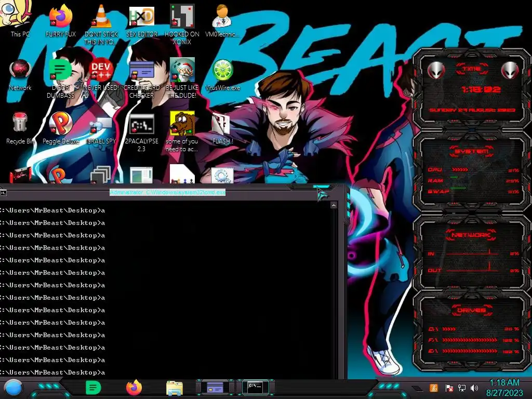
Task: Launch the Peggle Deluxe shortcut
Action: tap(60, 128)
